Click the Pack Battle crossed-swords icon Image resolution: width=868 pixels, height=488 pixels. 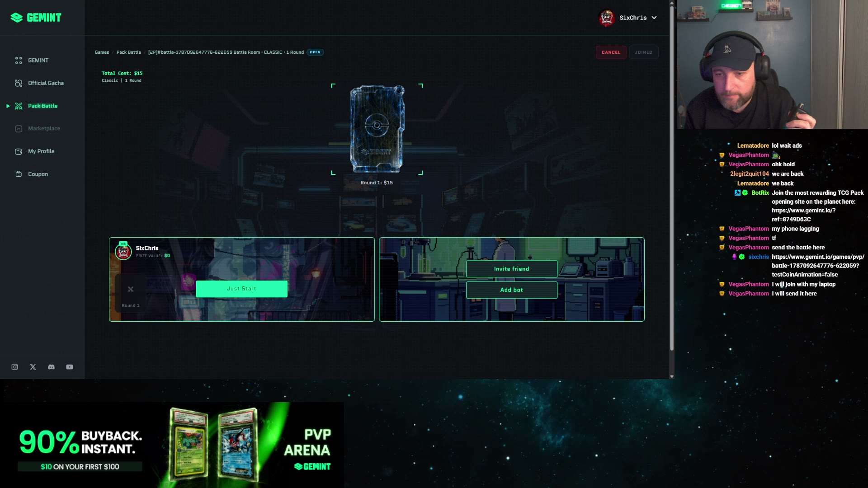pyautogui.click(x=19, y=106)
